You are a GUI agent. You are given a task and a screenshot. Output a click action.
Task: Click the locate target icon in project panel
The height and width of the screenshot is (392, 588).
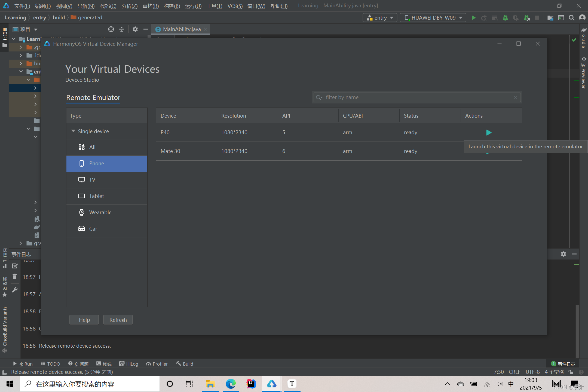point(111,29)
